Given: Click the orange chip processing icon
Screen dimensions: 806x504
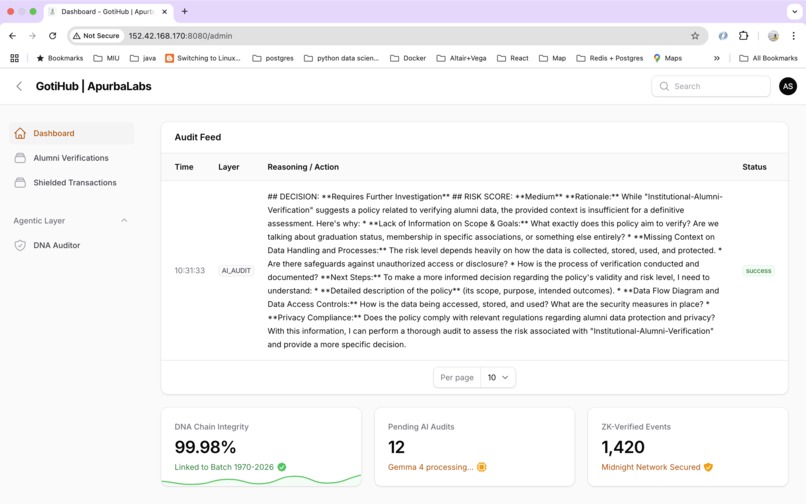Looking at the screenshot, I should [x=482, y=467].
